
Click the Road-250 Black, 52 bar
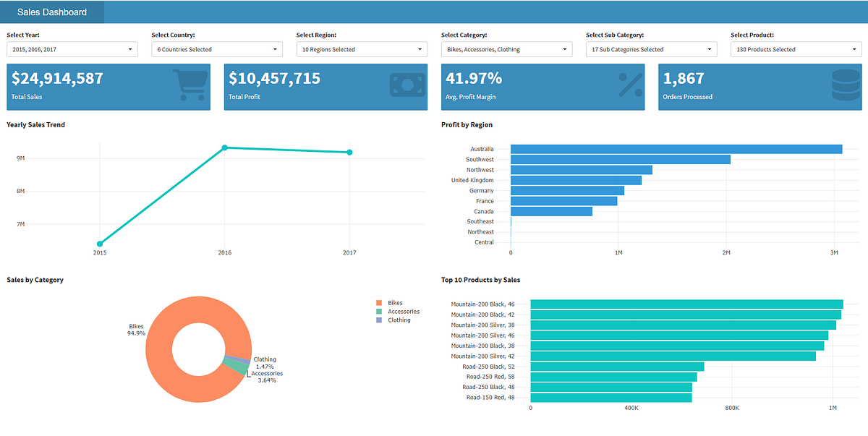coord(617,367)
